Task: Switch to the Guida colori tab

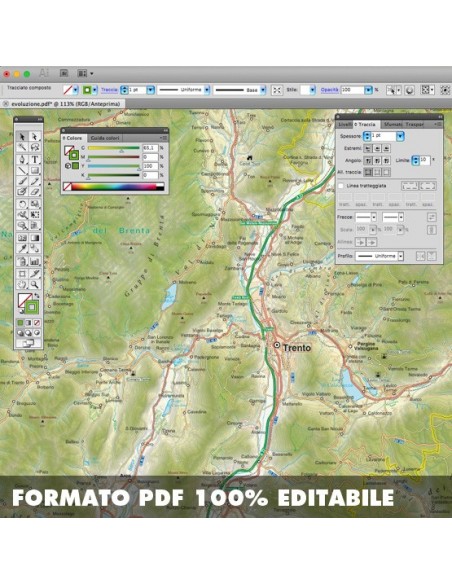Action: (105, 138)
